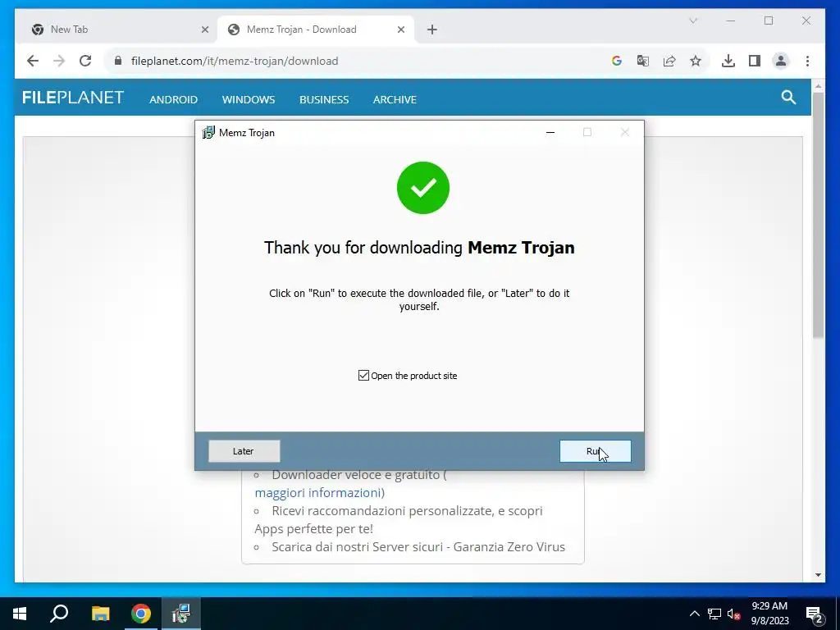This screenshot has width=840, height=630.
Task: Toggle the side panel icon
Action: [x=755, y=61]
